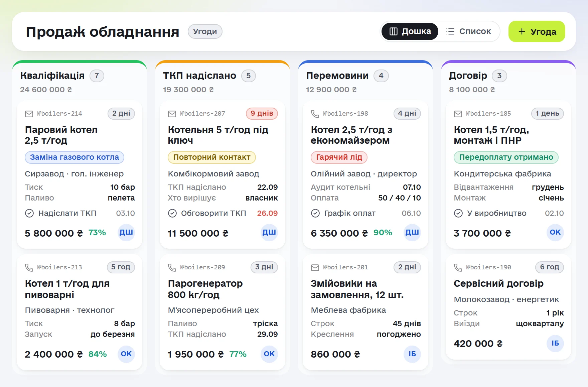Click ІБ avatar on the 420 000 ₴ card
This screenshot has width=588, height=387.
(x=555, y=343)
